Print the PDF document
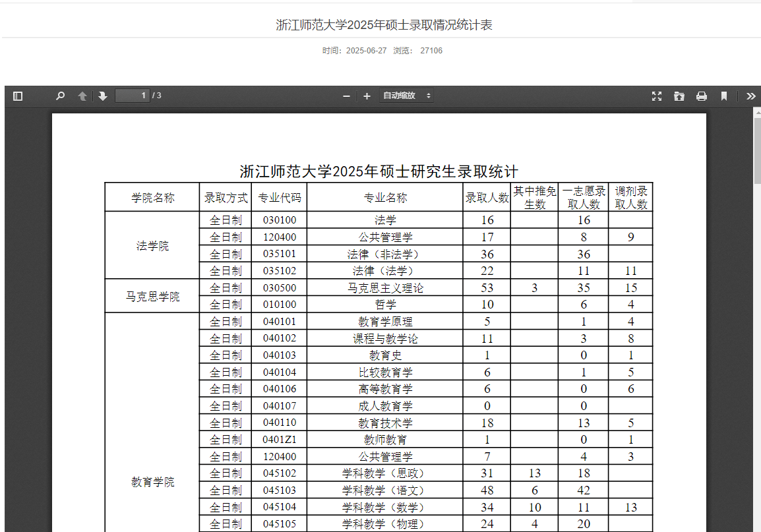The image size is (761, 532). pyautogui.click(x=702, y=96)
